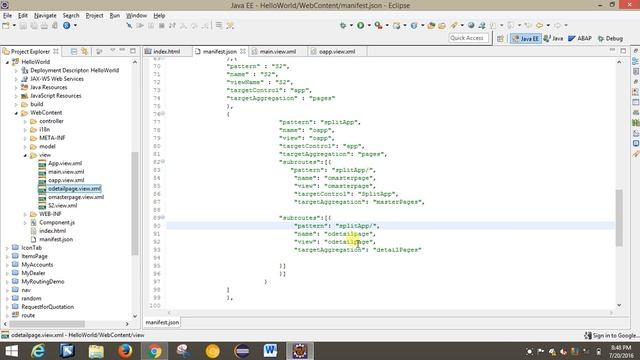Click the Terminate debug icon

(x=162, y=25)
